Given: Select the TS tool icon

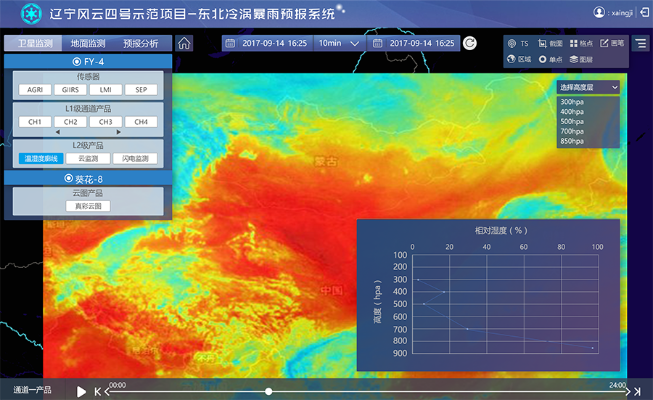Looking at the screenshot, I should (x=518, y=44).
